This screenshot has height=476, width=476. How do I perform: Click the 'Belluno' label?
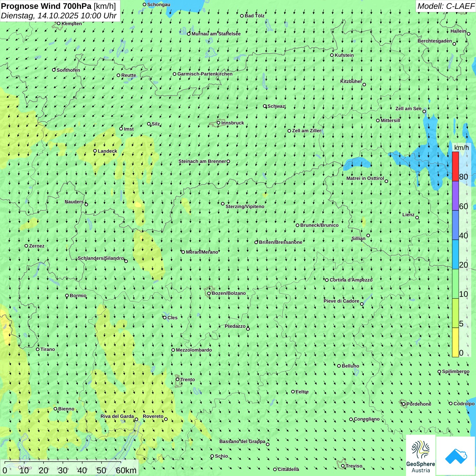point(350,366)
